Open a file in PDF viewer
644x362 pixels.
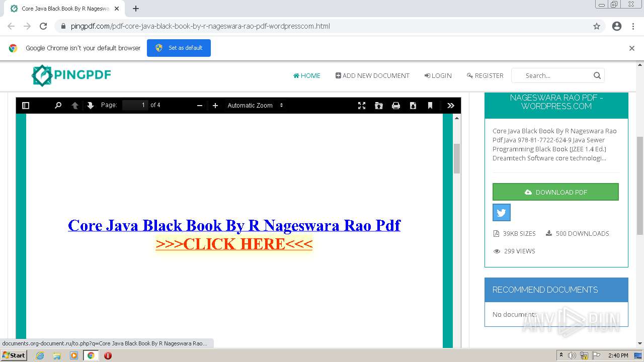click(x=379, y=106)
